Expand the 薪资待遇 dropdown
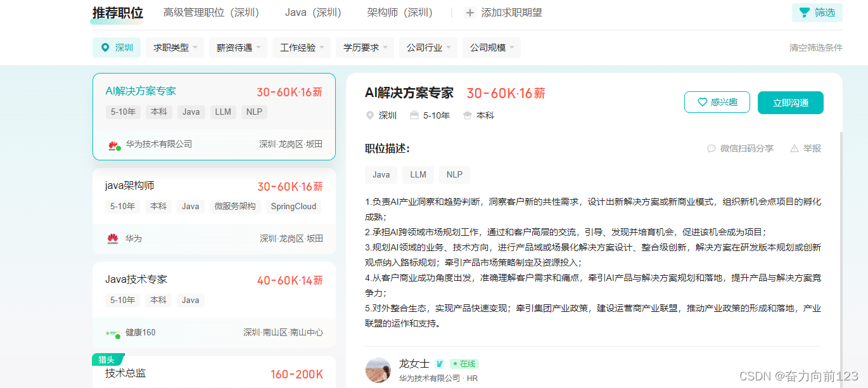Image resolution: width=868 pixels, height=388 pixels. (238, 48)
